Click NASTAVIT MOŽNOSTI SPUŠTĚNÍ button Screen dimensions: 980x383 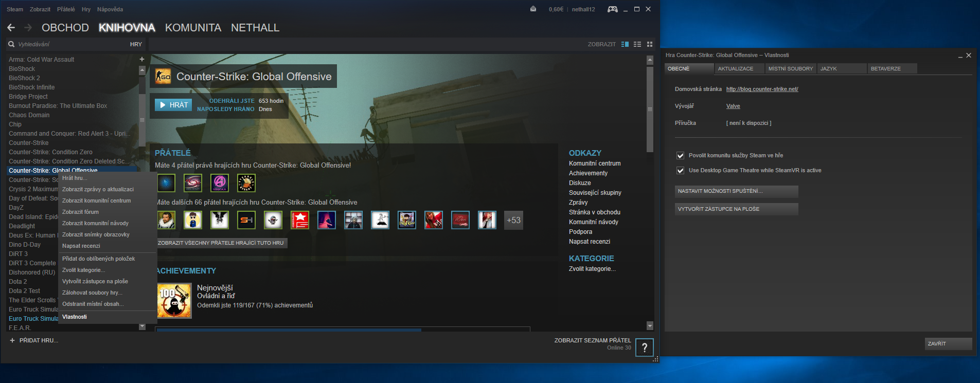click(x=737, y=191)
